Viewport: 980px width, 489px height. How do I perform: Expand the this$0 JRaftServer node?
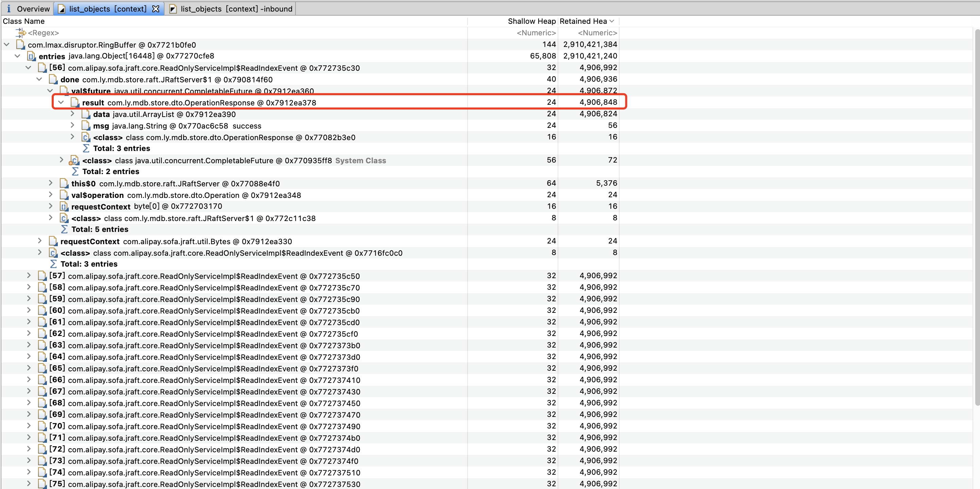[51, 183]
